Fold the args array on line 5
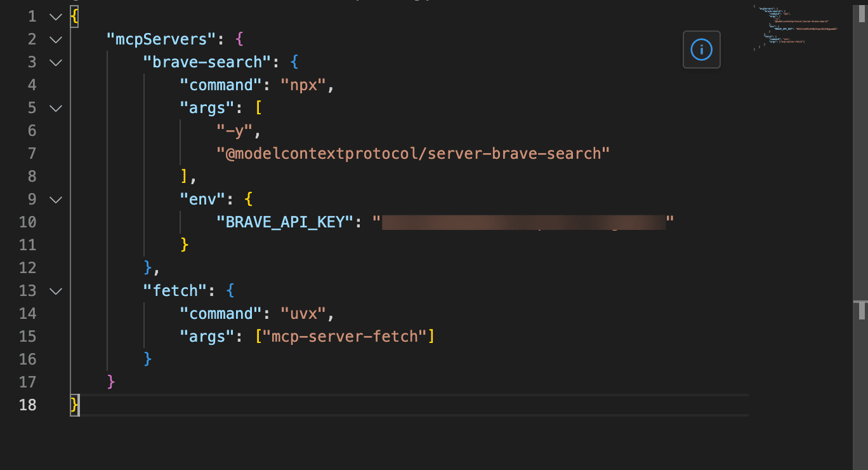The height and width of the screenshot is (470, 868). tap(56, 108)
